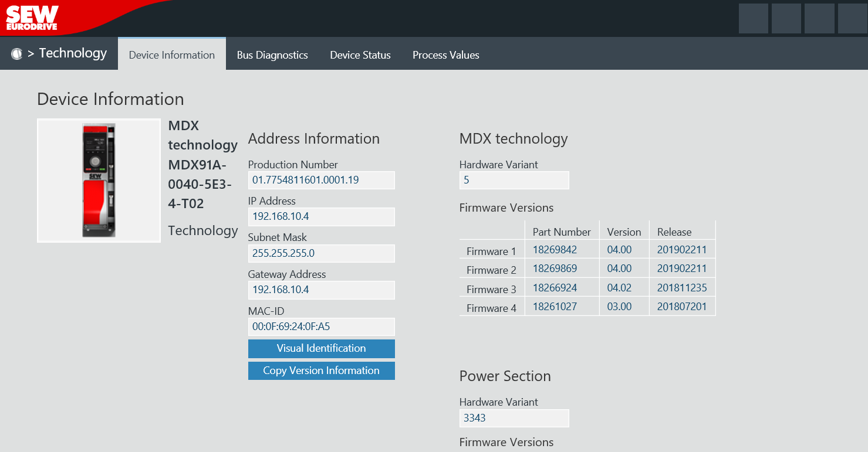Screen dimensions: 868x452
Task: Click the SEW Eurodrive logo
Action: click(32, 18)
